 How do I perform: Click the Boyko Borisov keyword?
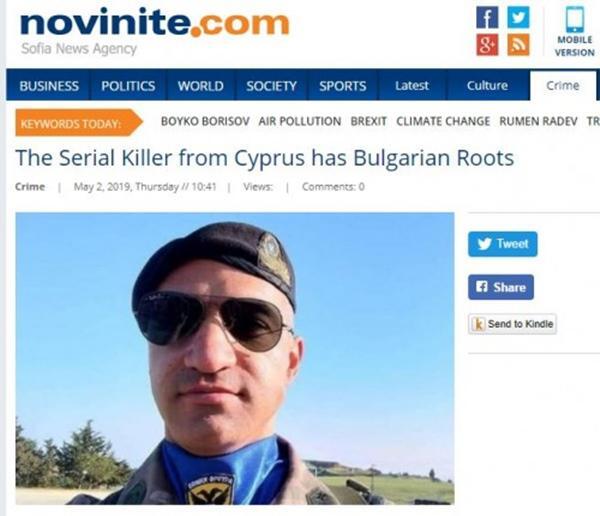click(205, 121)
